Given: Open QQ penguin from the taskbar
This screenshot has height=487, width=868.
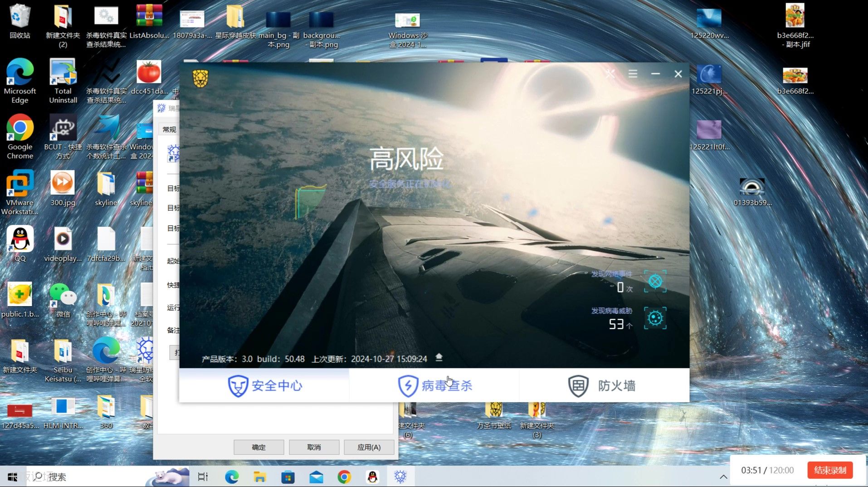Looking at the screenshot, I should tap(372, 477).
